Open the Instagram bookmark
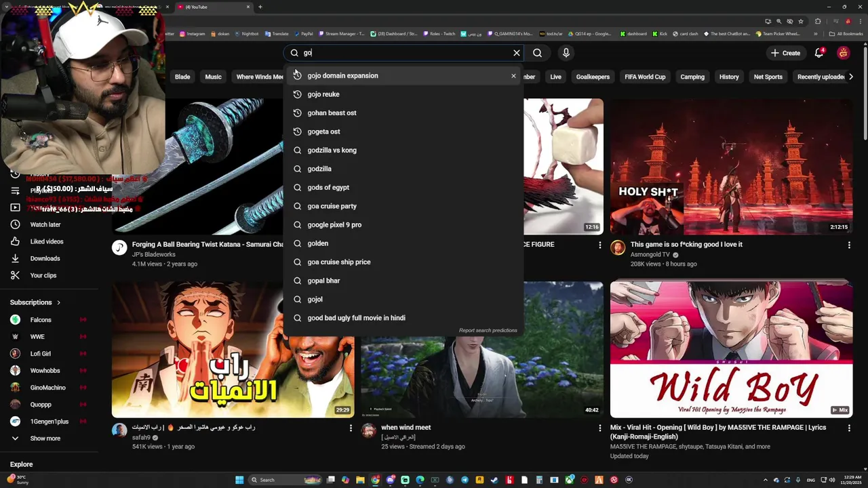 [193, 34]
